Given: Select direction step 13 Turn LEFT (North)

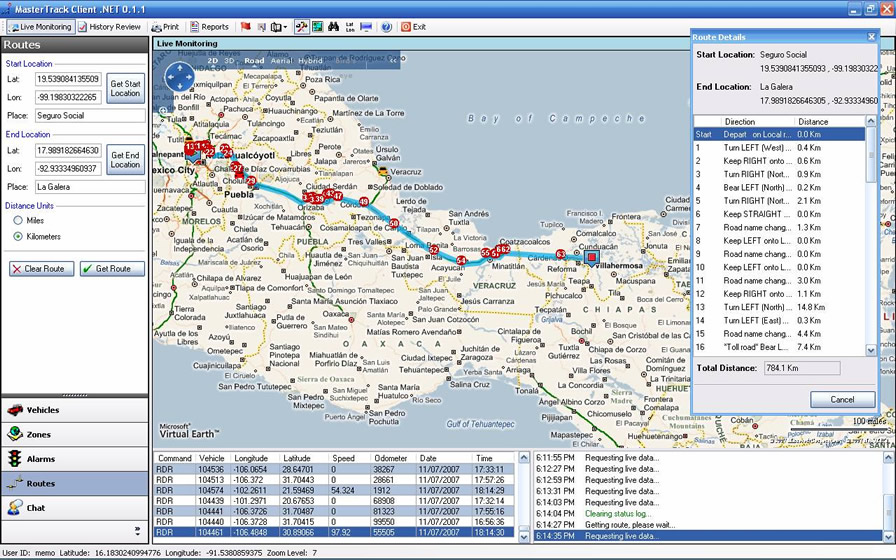Looking at the screenshot, I should tap(779, 307).
